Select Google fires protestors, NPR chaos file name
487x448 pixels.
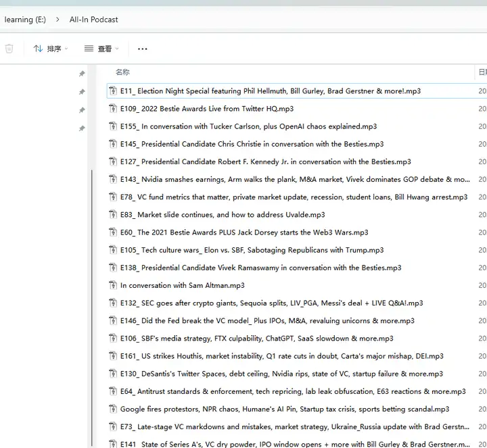(x=285, y=409)
